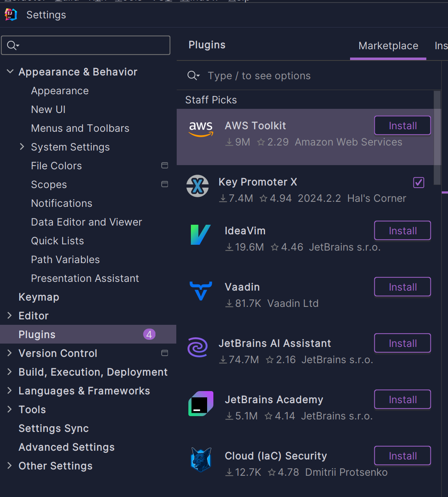Switch to the Installed tab
This screenshot has width=448, height=497.
pos(441,46)
